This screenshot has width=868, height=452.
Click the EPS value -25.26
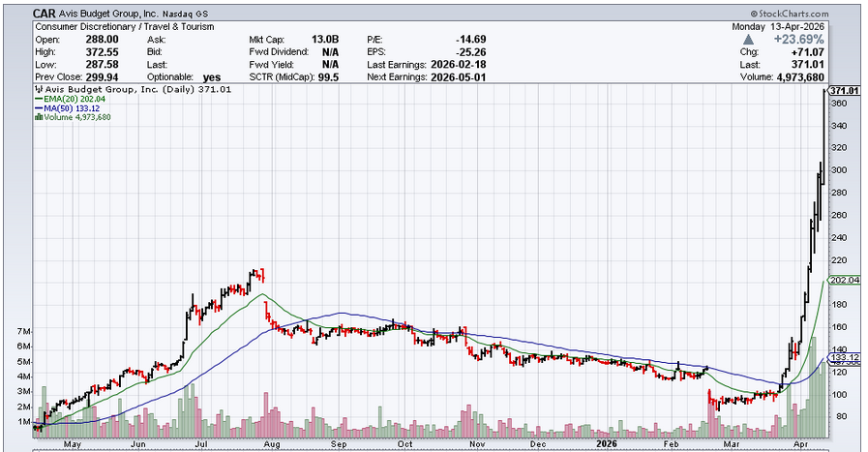(471, 52)
